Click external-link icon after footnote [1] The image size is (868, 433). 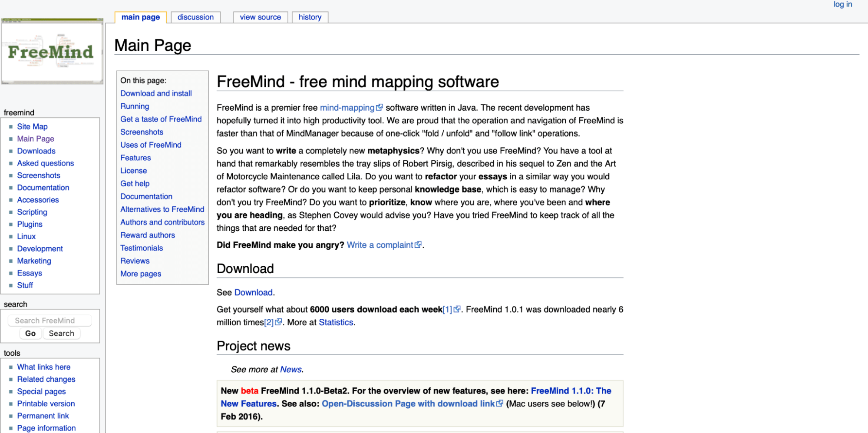coord(457,309)
